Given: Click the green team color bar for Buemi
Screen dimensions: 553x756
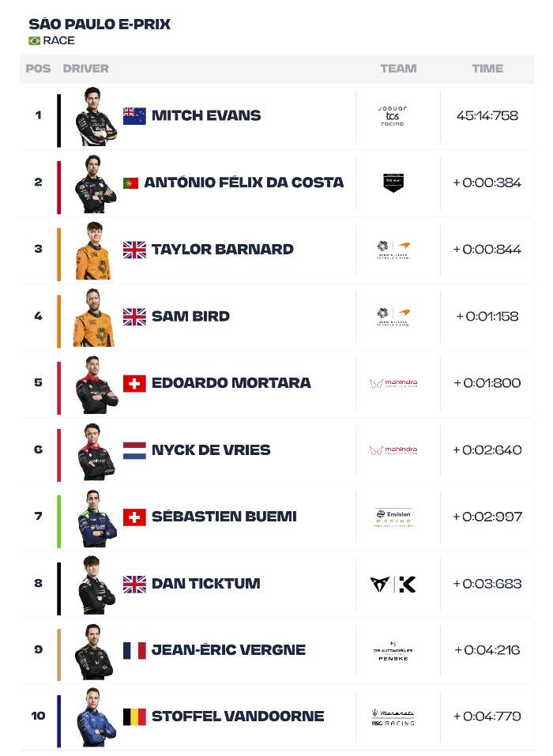Looking at the screenshot, I should click(58, 521).
